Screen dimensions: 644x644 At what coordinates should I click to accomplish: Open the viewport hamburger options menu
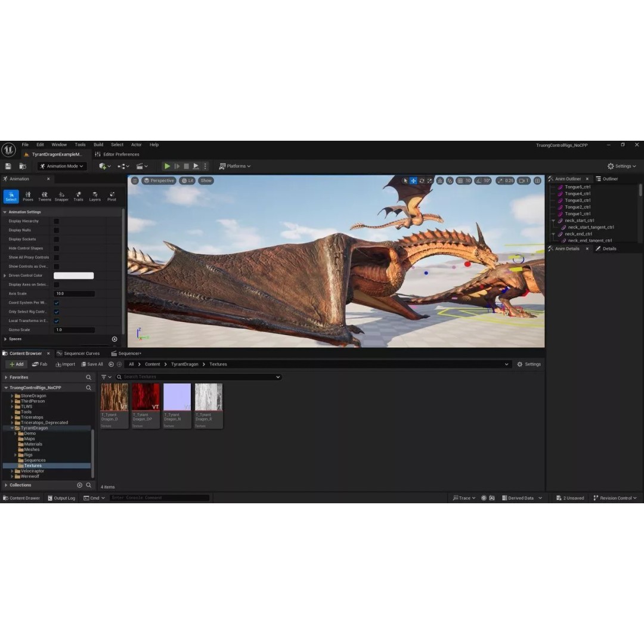pyautogui.click(x=135, y=181)
